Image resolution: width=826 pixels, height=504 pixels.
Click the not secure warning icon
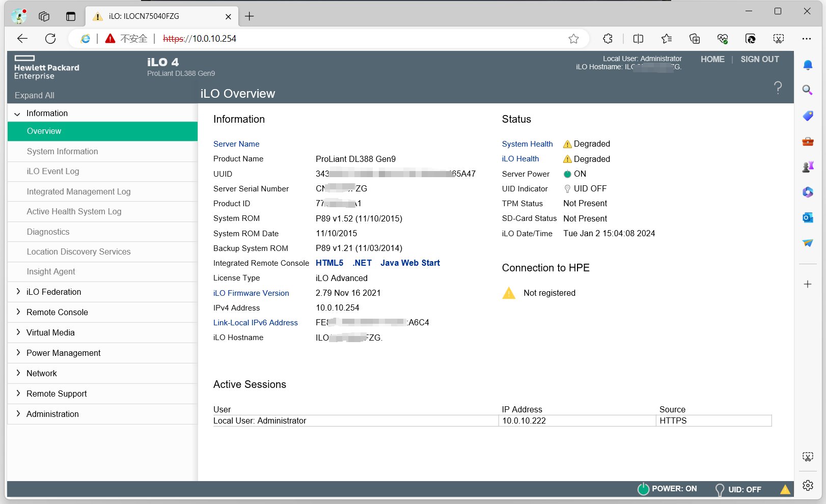tap(110, 39)
